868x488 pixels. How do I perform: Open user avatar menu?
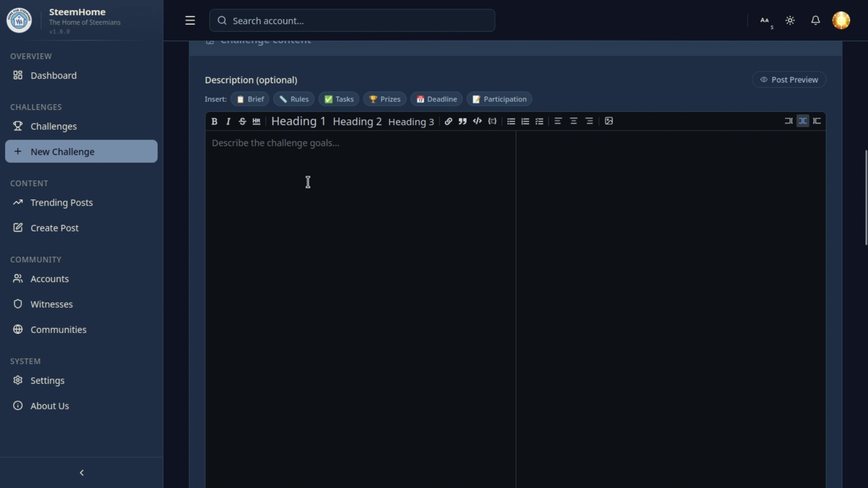point(841,21)
